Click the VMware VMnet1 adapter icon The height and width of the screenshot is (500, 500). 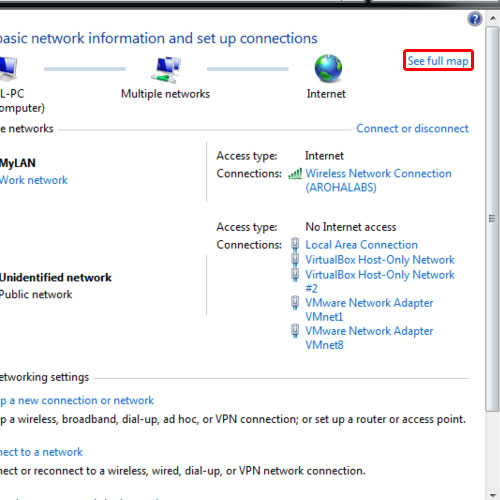[295, 303]
